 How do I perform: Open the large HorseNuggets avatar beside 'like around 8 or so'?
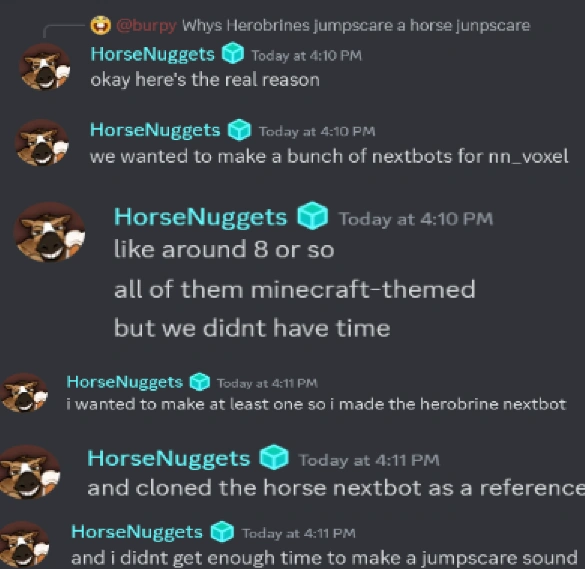click(49, 232)
